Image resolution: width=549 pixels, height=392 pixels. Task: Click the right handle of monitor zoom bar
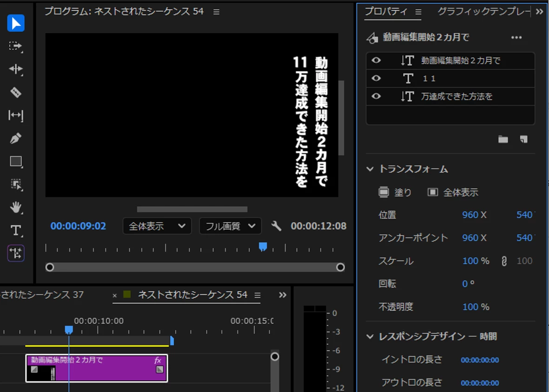pos(340,267)
